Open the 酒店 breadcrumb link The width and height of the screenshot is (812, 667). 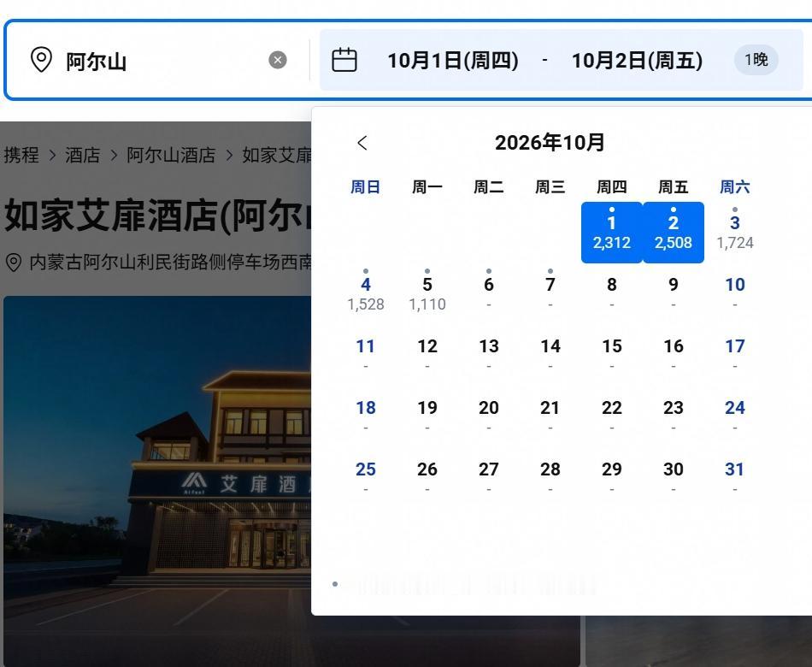point(82,155)
